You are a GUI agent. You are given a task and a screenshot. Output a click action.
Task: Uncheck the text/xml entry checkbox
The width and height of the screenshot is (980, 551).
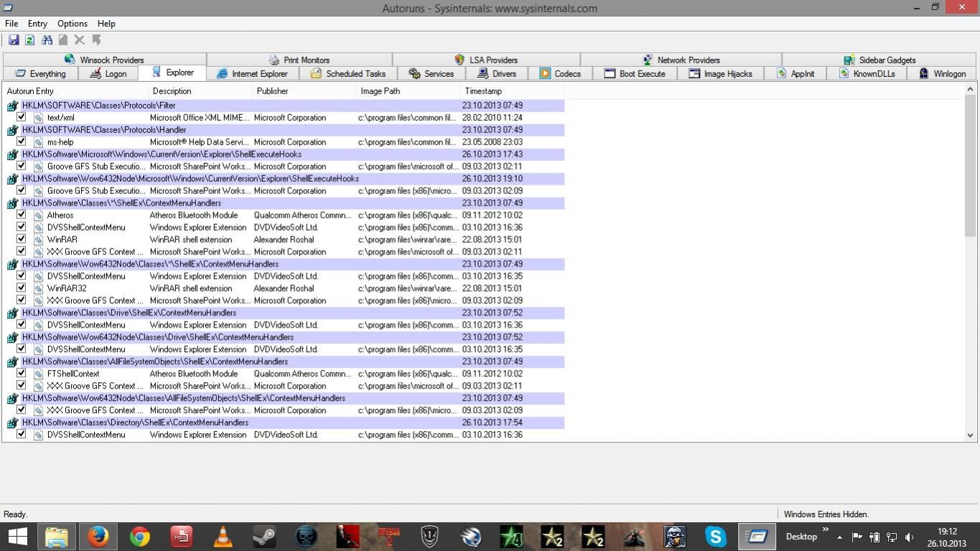point(21,117)
